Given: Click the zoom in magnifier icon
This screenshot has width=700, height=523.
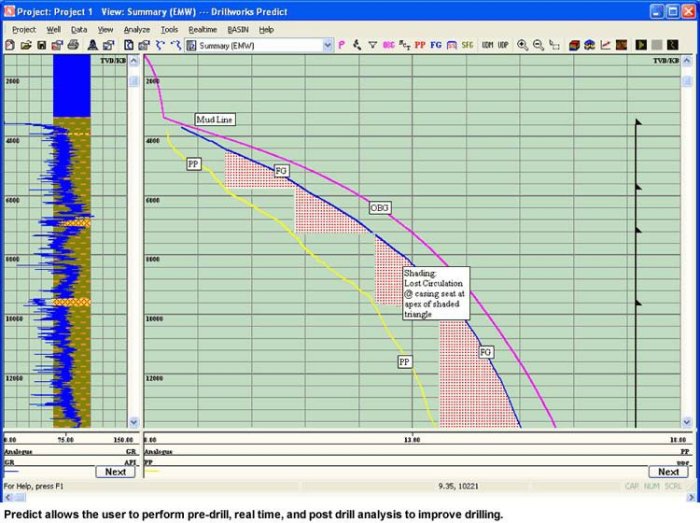Looking at the screenshot, I should pyautogui.click(x=522, y=45).
